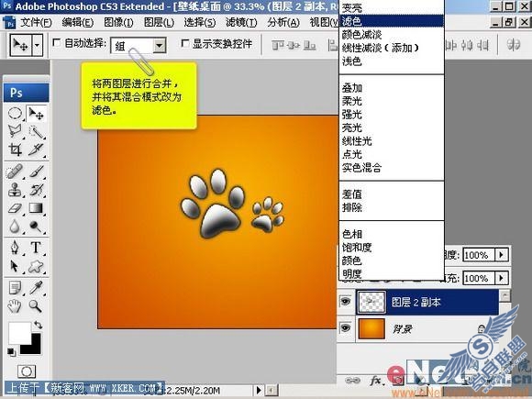Screen dimensions: 532x399
Task: Click the Clone Stamp tool
Action: click(x=15, y=189)
